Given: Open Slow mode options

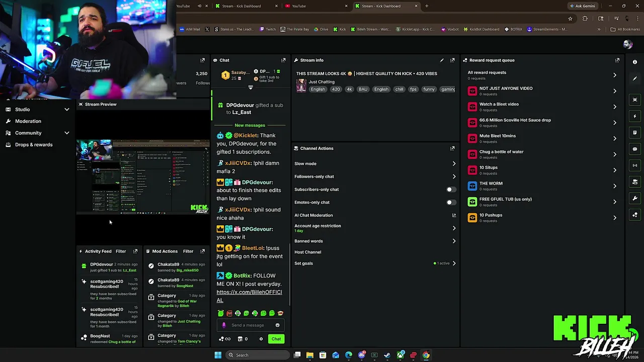Looking at the screenshot, I should click(x=375, y=163).
